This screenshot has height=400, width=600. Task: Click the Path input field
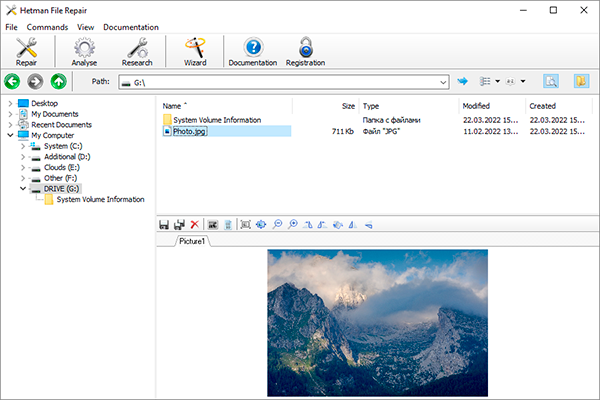coord(284,82)
